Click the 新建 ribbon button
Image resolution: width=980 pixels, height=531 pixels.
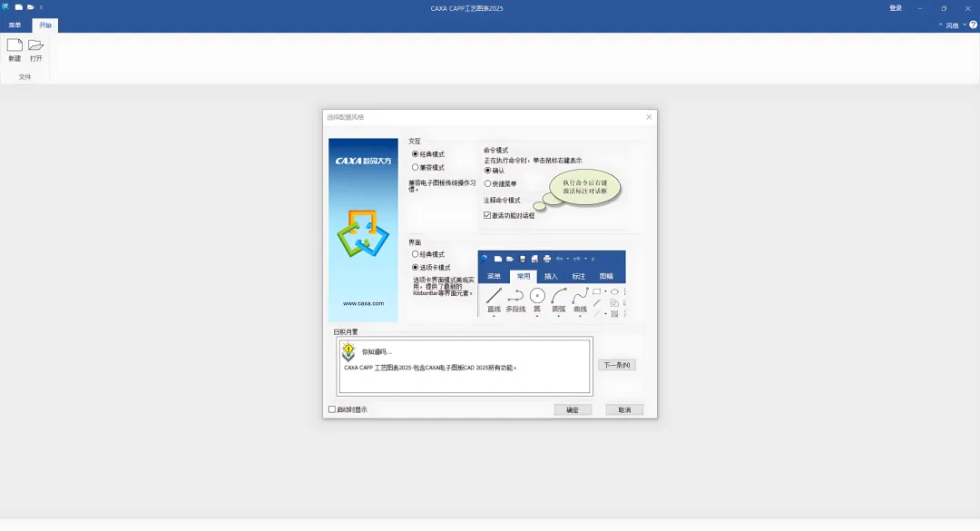(x=15, y=50)
